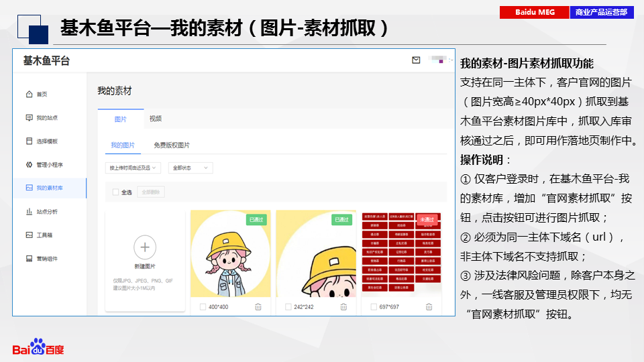Tick the checkbox for 697*697 image

[x=374, y=306]
